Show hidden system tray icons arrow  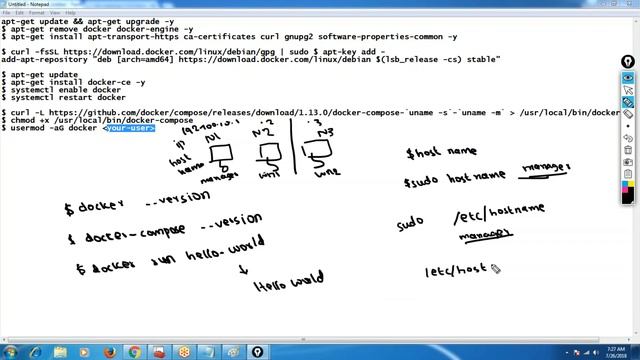(x=567, y=353)
